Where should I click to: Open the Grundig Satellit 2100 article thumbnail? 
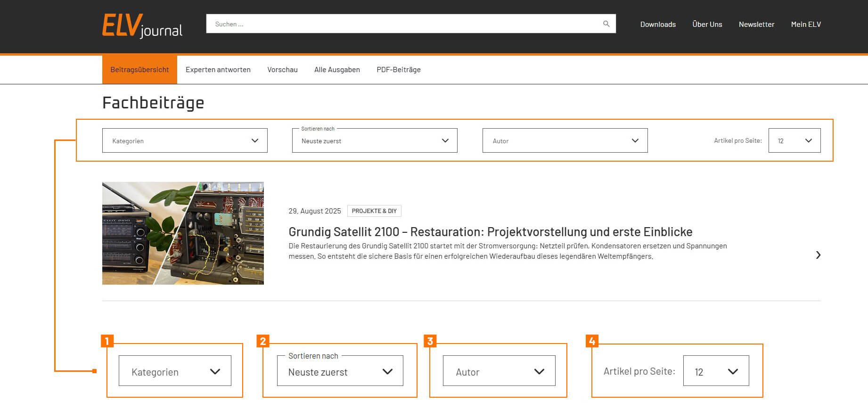click(183, 233)
